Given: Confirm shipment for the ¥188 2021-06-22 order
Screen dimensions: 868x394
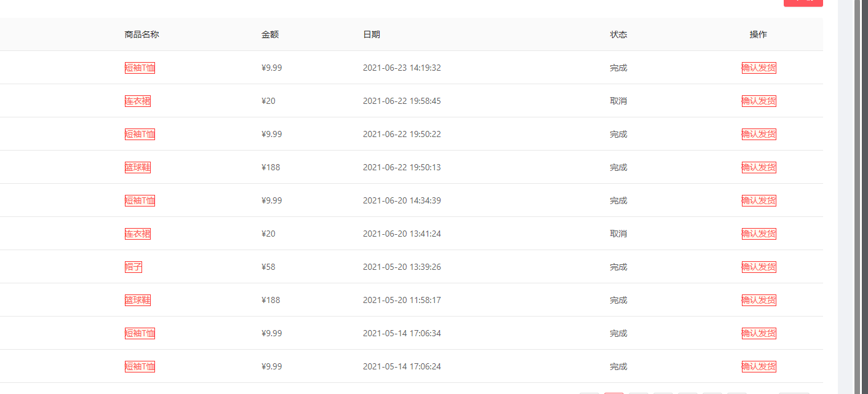Looking at the screenshot, I should [759, 167].
